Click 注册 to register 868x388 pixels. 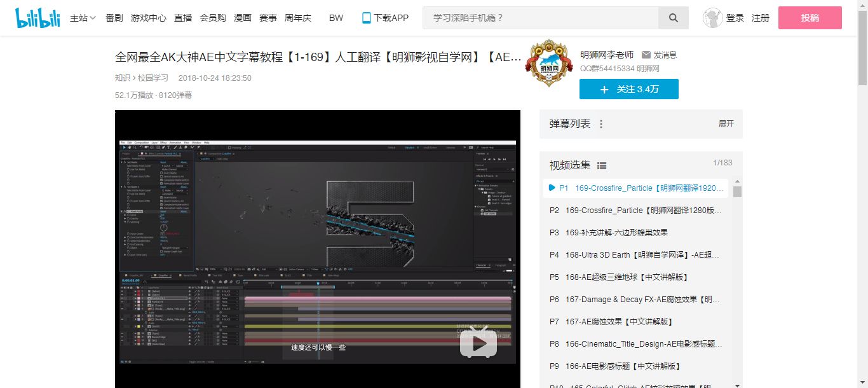(761, 18)
